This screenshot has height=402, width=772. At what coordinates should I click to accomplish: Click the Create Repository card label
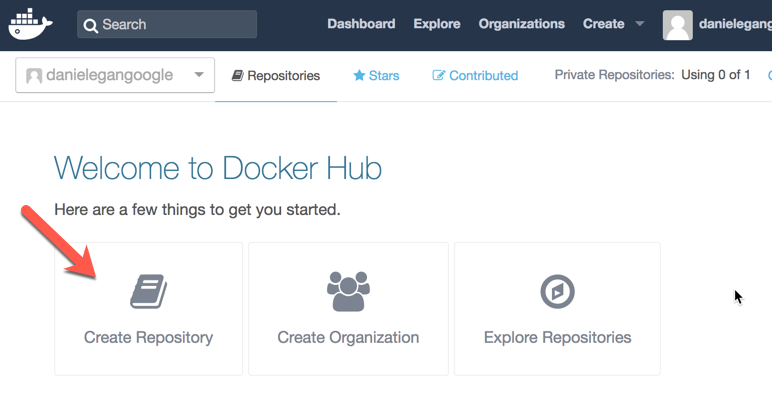click(x=148, y=337)
